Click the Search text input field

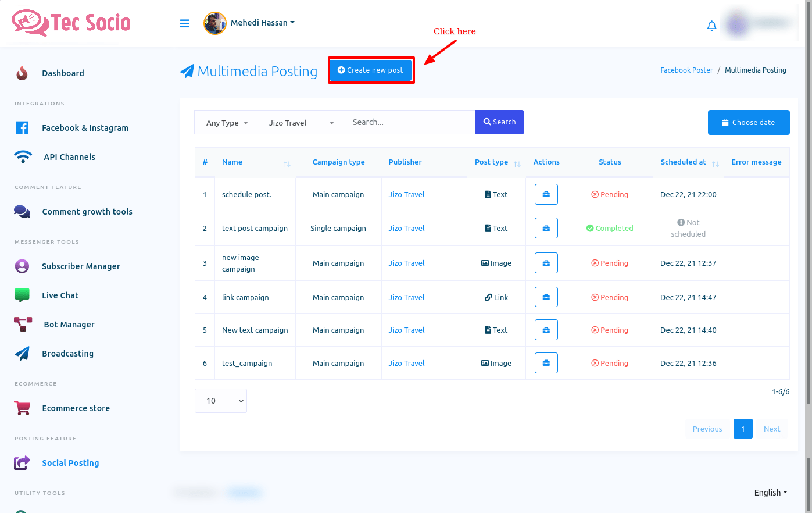409,122
